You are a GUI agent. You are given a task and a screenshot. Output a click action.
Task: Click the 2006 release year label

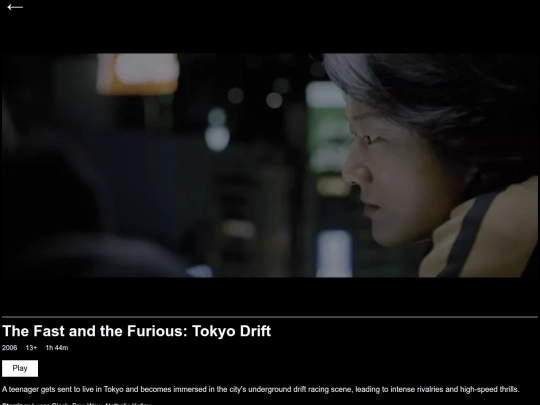tap(10, 348)
